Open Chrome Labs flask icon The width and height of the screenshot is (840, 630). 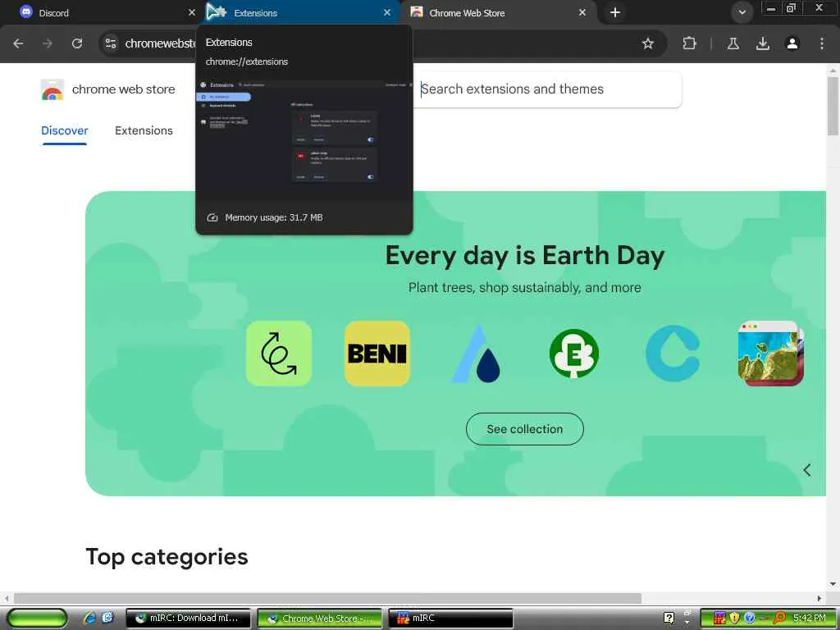point(733,43)
